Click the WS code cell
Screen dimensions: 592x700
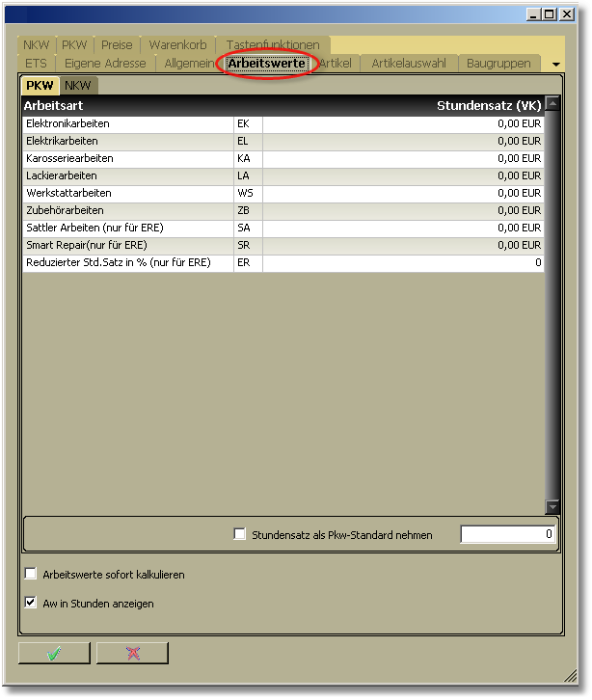pos(248,193)
